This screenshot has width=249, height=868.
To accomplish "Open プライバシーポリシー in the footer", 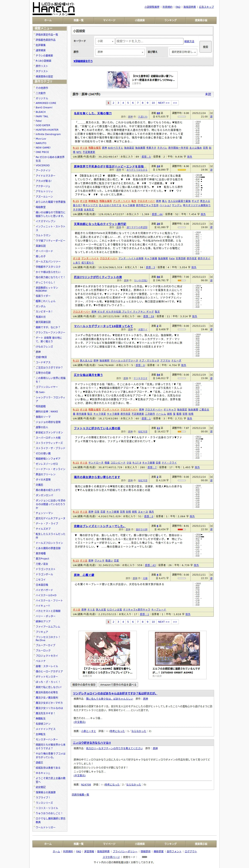I will pos(125,852).
